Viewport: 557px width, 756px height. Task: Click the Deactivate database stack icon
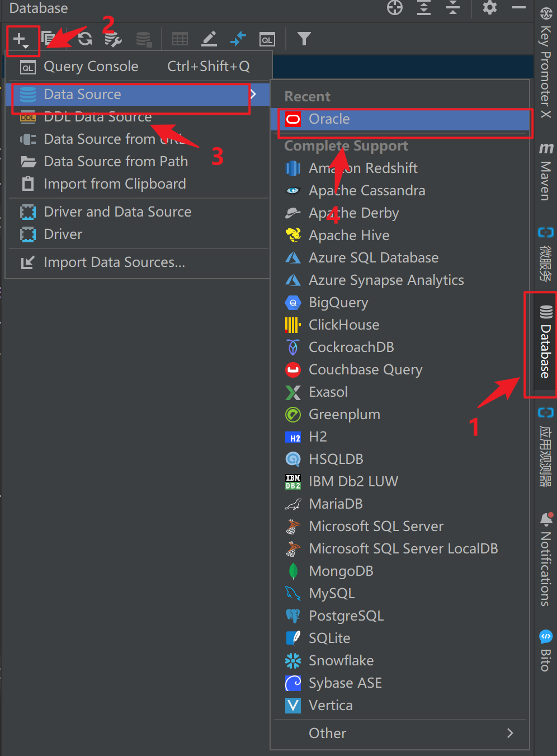(x=144, y=39)
